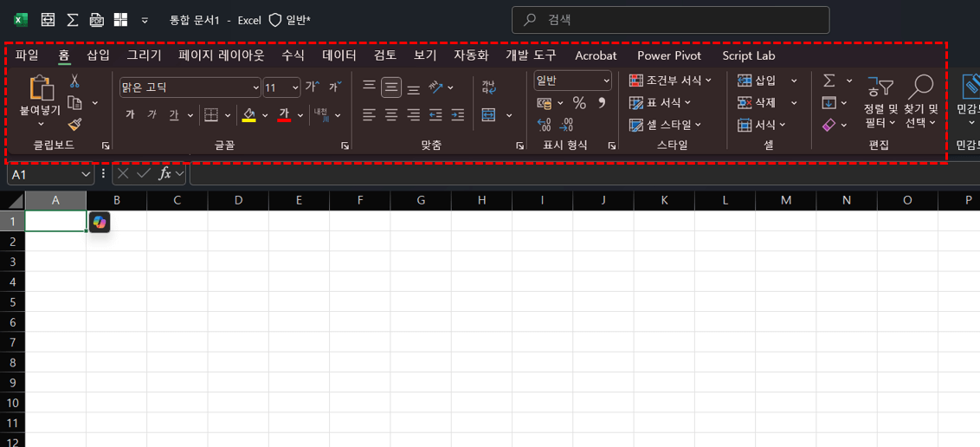This screenshot has height=447, width=980.
Task: Click the Sigma icon in title bar
Action: (73, 20)
